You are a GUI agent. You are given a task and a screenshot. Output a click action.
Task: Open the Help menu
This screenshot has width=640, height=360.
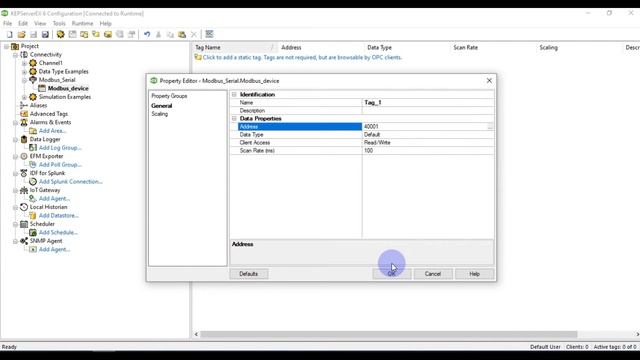105,23
